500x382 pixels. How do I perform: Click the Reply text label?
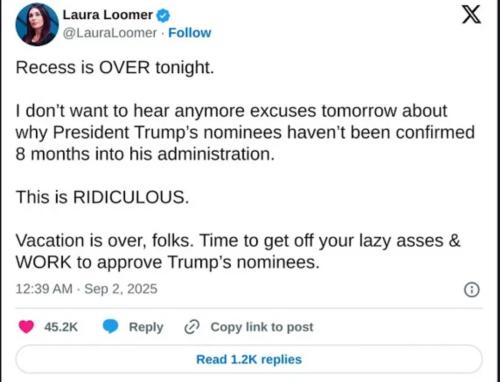146,327
